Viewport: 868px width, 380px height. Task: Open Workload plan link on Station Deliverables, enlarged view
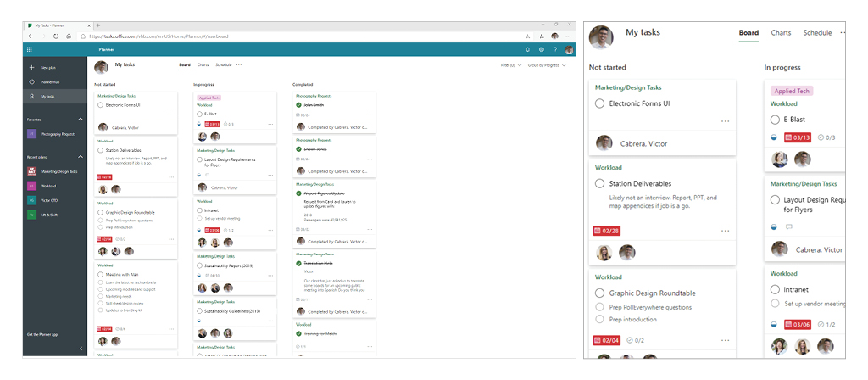pyautogui.click(x=609, y=167)
